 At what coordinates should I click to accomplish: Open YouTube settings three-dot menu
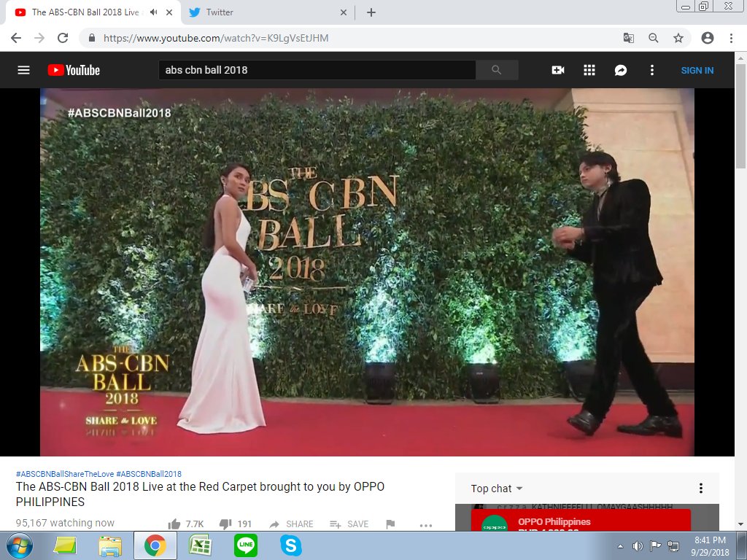click(651, 70)
